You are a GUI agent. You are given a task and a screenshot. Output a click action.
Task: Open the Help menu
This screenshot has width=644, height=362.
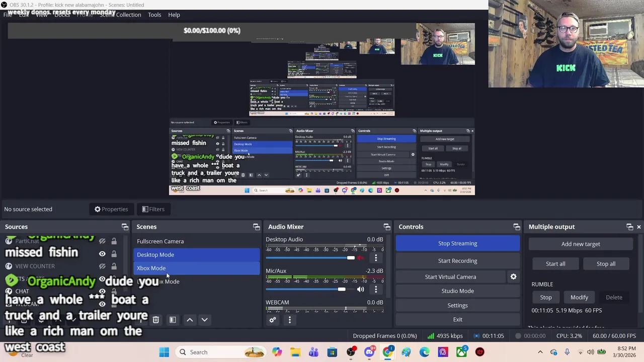pyautogui.click(x=174, y=15)
